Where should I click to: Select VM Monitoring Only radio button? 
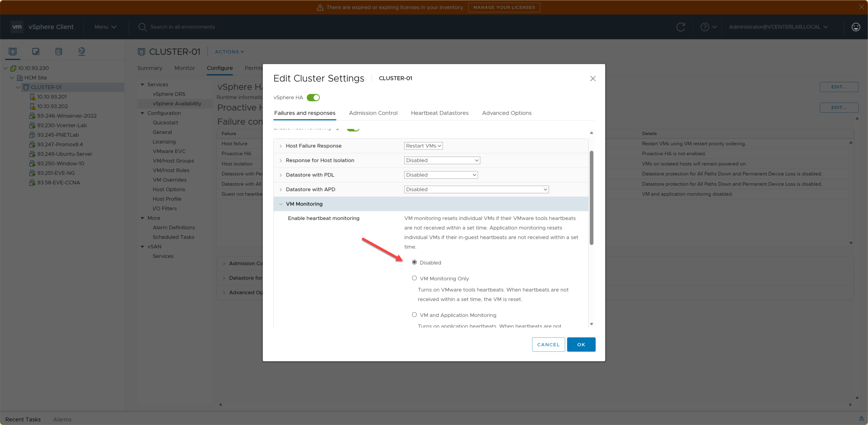(x=414, y=278)
